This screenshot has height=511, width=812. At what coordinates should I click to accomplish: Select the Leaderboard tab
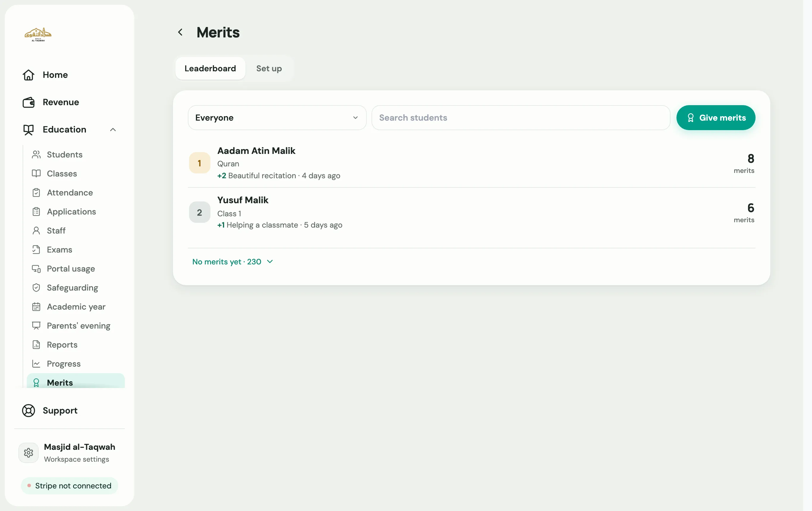210,68
